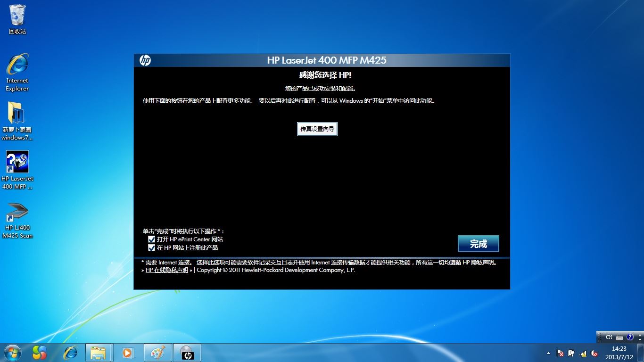This screenshot has height=362, width=644.
Task: Click the HP logo in installer title bar
Action: (x=145, y=60)
